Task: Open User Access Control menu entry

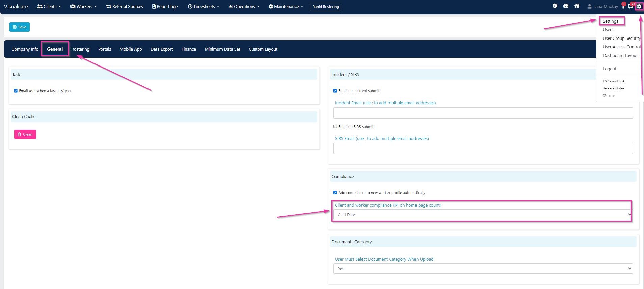Action: (x=622, y=47)
